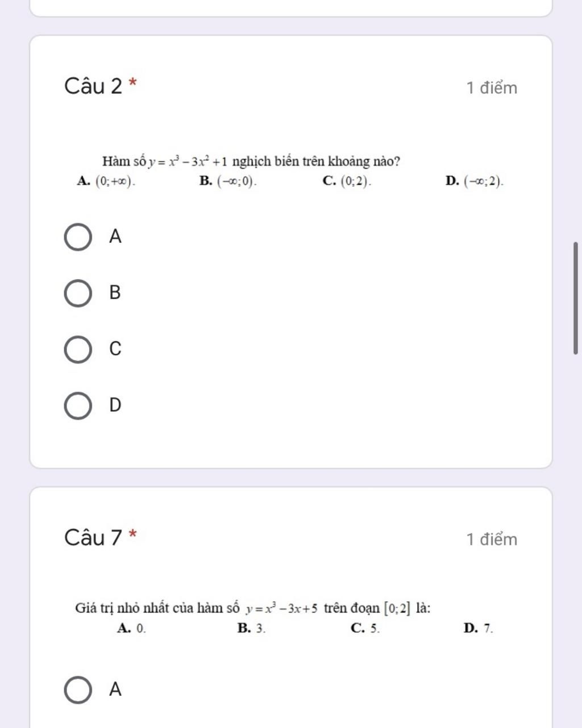Image resolution: width=582 pixels, height=728 pixels.
Task: Select radio option B for Câu 2
Action: [77, 293]
